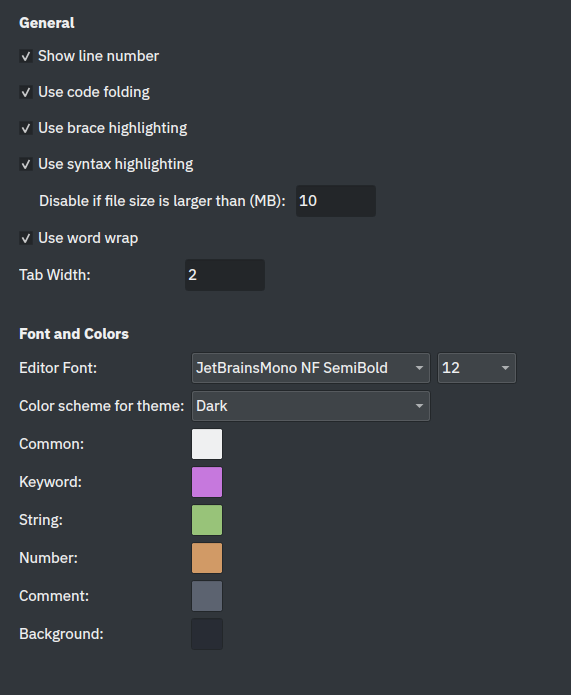Click the Use code folding label
This screenshot has height=695, width=571.
[x=94, y=92]
